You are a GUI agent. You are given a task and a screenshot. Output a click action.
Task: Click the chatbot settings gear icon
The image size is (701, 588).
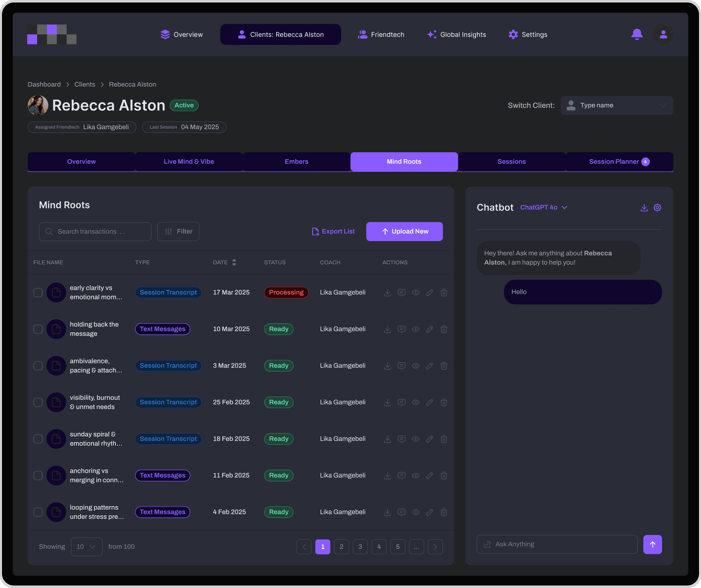coord(657,208)
